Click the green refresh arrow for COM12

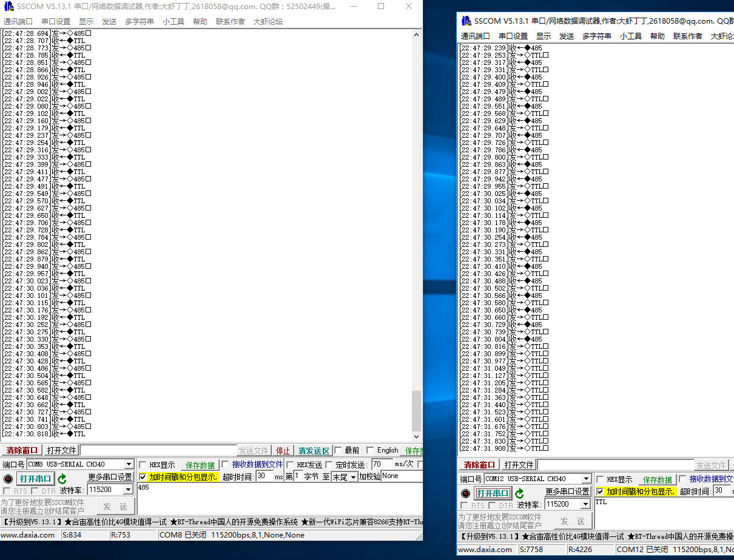520,493
